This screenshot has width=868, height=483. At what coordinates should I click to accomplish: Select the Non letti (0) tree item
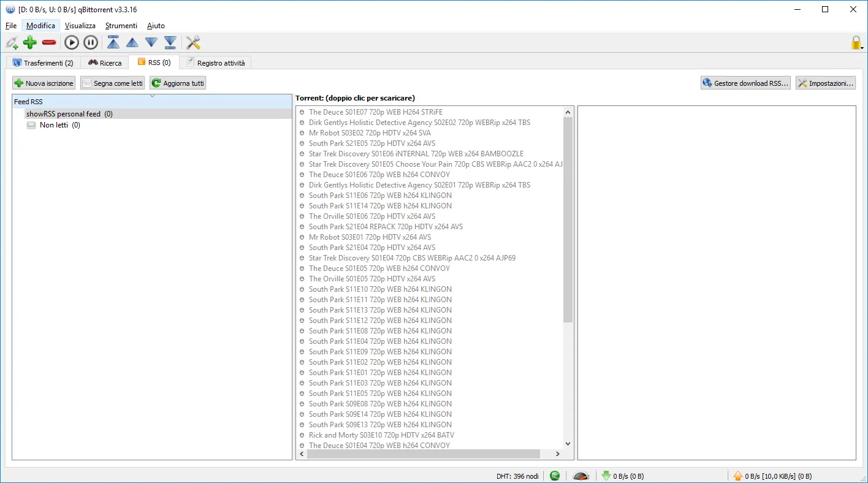click(60, 125)
